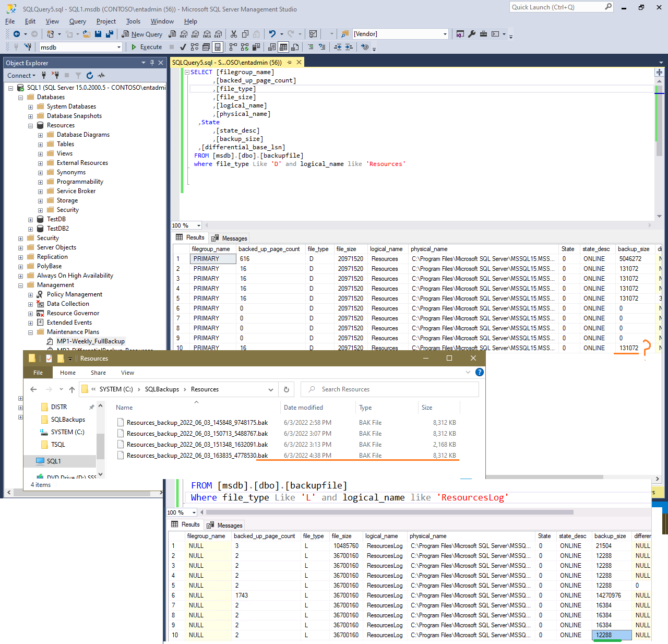Click the Display Estimated Execution Plan icon
Viewport: 668px width, 644px height.
pos(194,47)
